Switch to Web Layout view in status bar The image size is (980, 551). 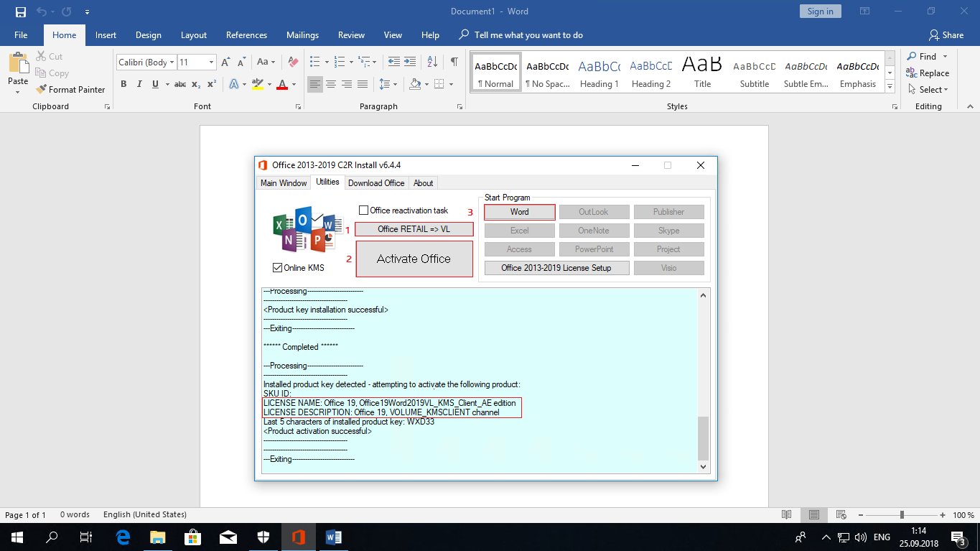pyautogui.click(x=840, y=514)
